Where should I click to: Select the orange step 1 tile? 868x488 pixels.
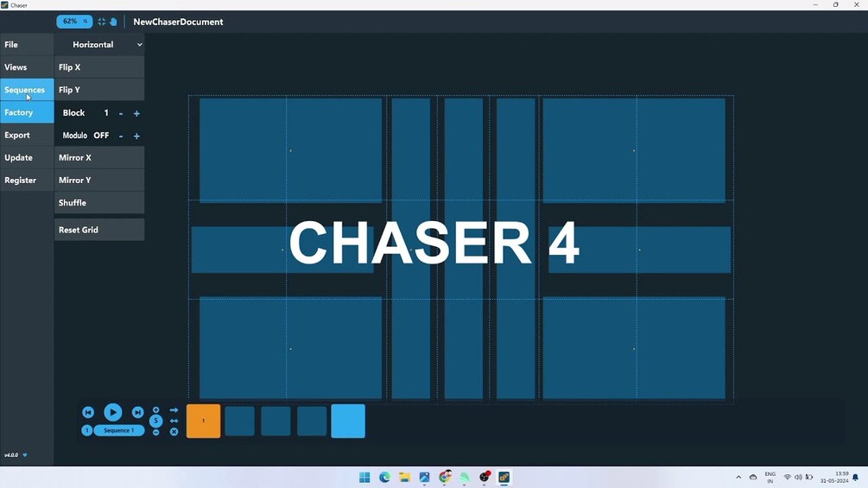pos(203,421)
